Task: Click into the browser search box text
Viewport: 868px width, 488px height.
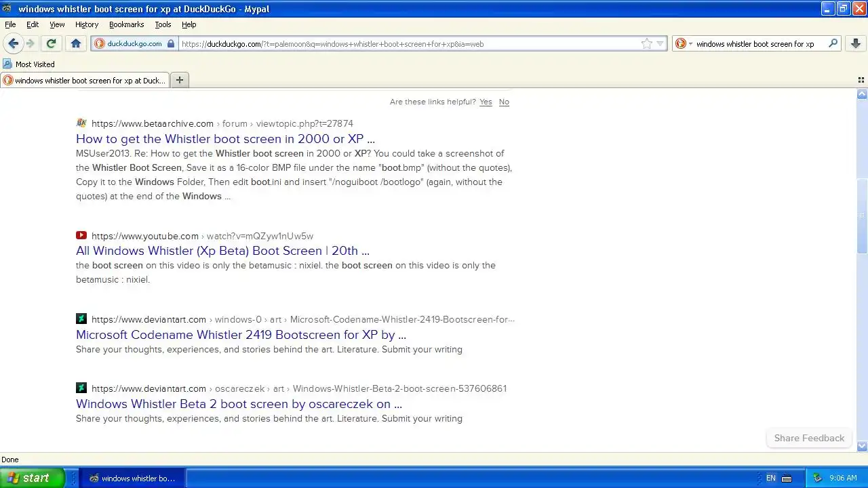Action: click(x=755, y=44)
